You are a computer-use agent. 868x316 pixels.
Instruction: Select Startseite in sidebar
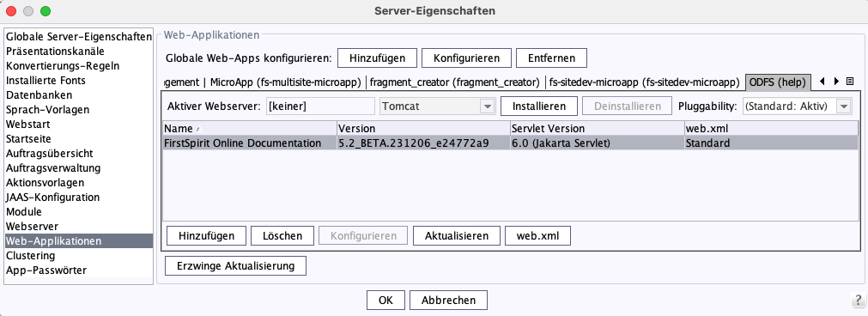(79, 139)
